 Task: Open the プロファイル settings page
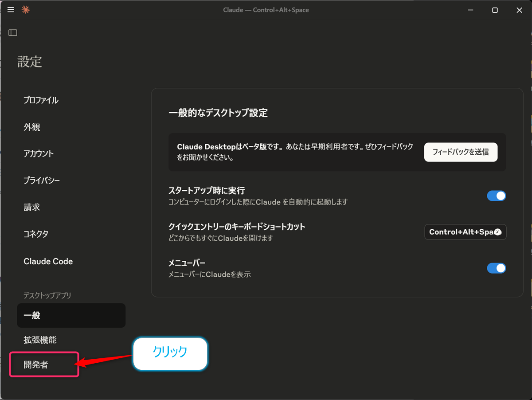tap(41, 100)
